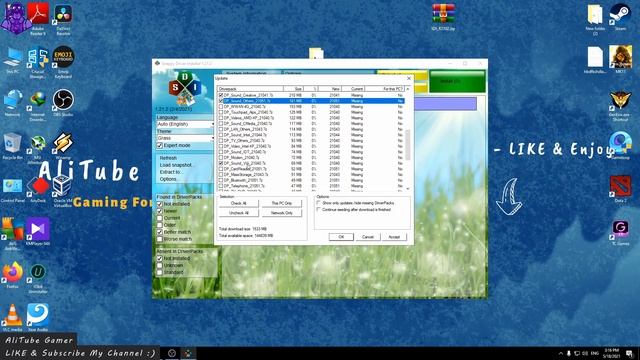Click the For this PC? column header

click(384, 89)
